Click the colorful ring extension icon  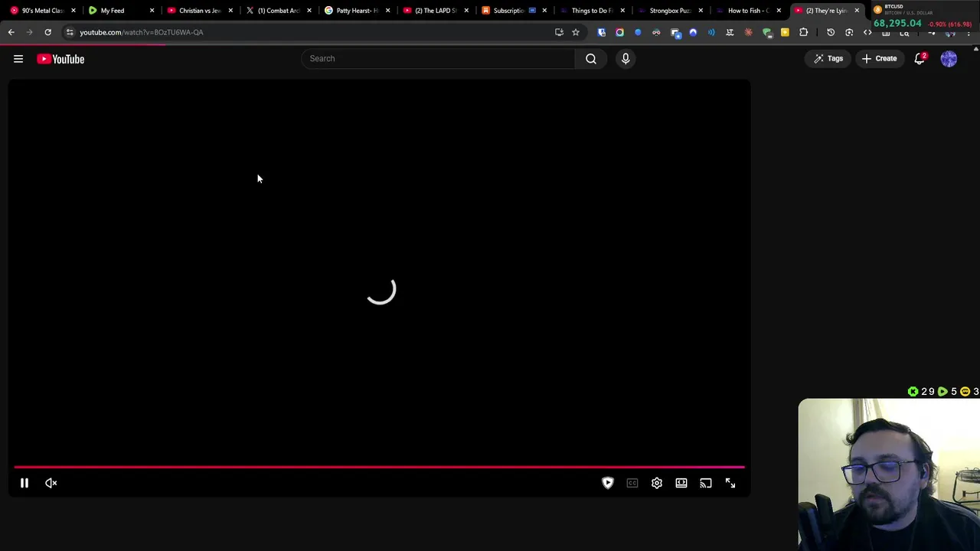coord(619,32)
